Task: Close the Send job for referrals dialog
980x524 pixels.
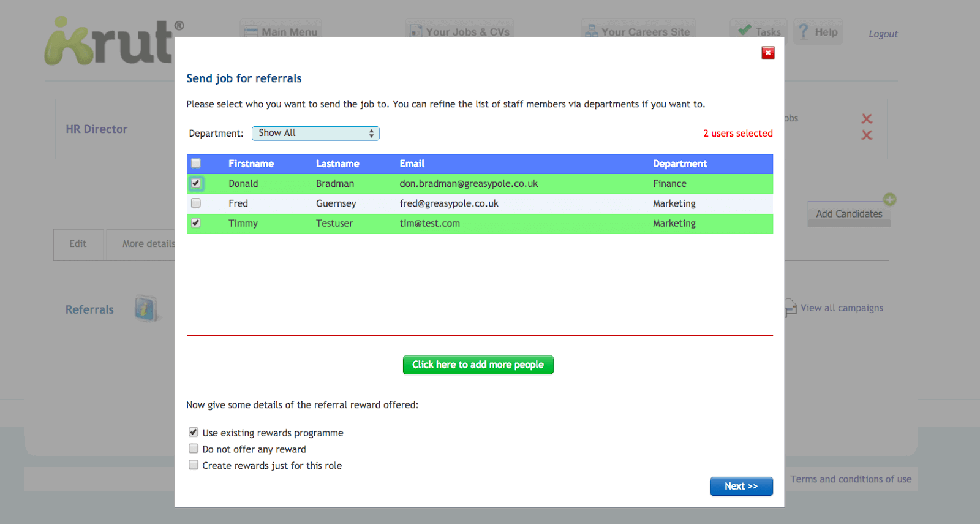Action: click(x=767, y=53)
